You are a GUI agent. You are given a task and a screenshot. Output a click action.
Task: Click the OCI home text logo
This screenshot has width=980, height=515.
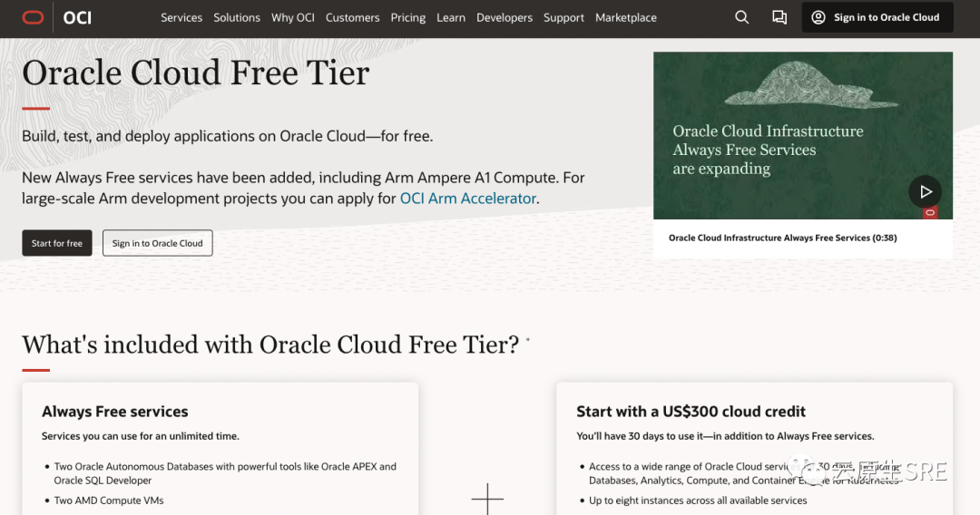77,17
